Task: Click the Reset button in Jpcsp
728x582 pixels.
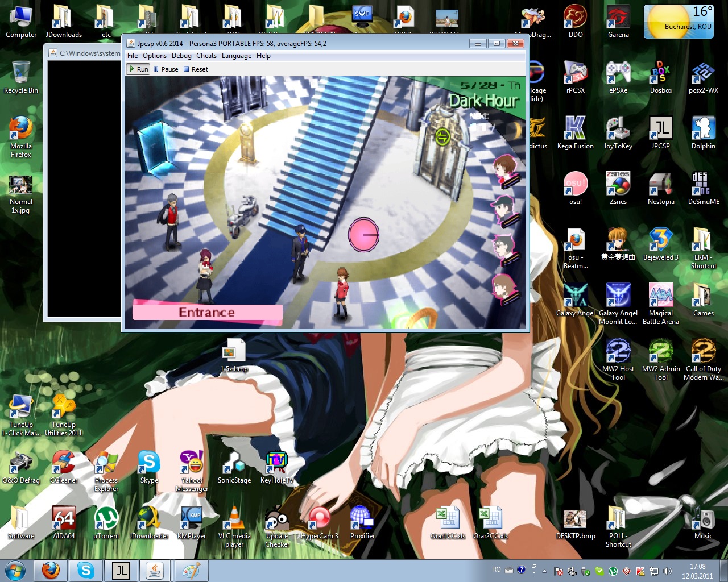Action: point(196,69)
